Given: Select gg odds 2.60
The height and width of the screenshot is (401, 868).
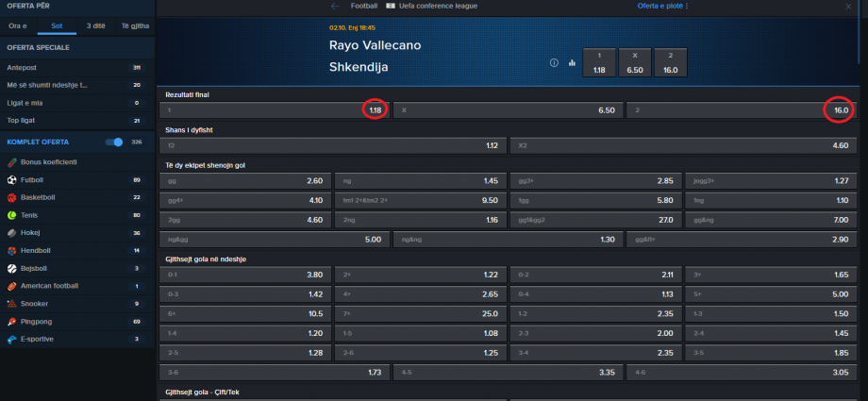Looking at the screenshot, I should 245,180.
